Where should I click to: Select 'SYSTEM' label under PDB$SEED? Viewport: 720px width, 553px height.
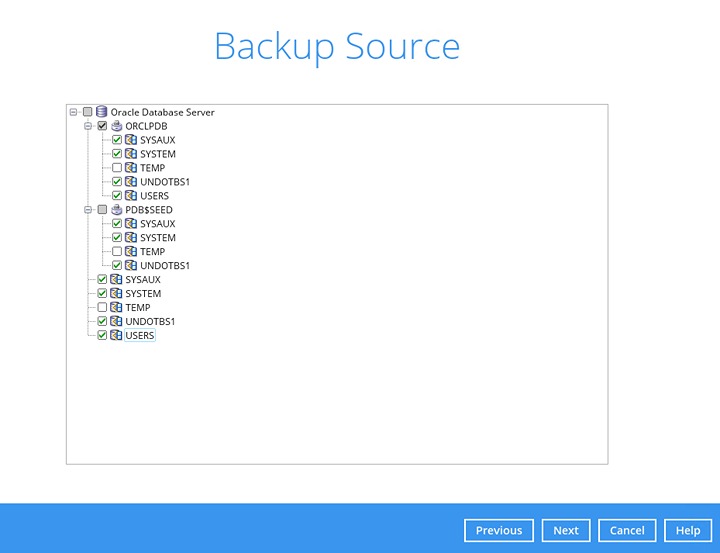click(x=158, y=237)
